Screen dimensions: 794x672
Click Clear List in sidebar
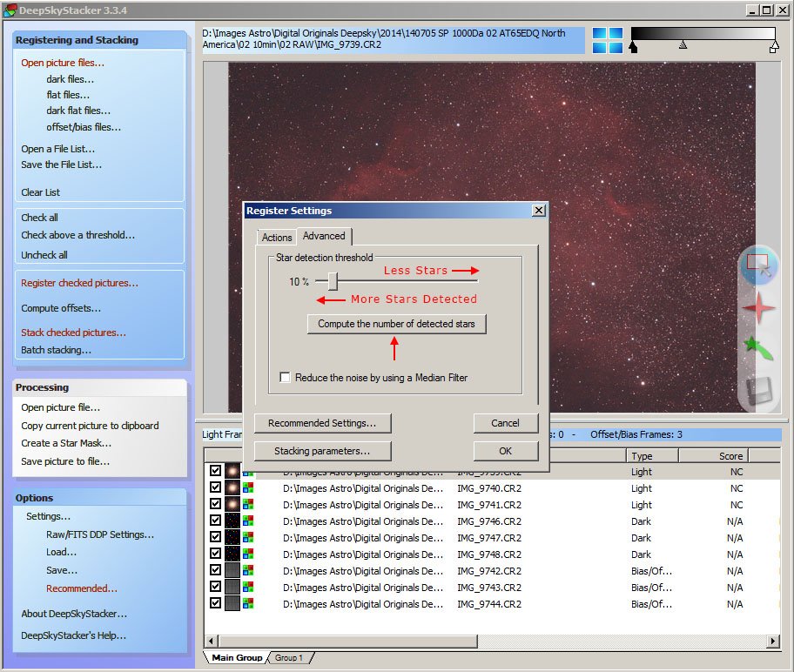[x=41, y=192]
